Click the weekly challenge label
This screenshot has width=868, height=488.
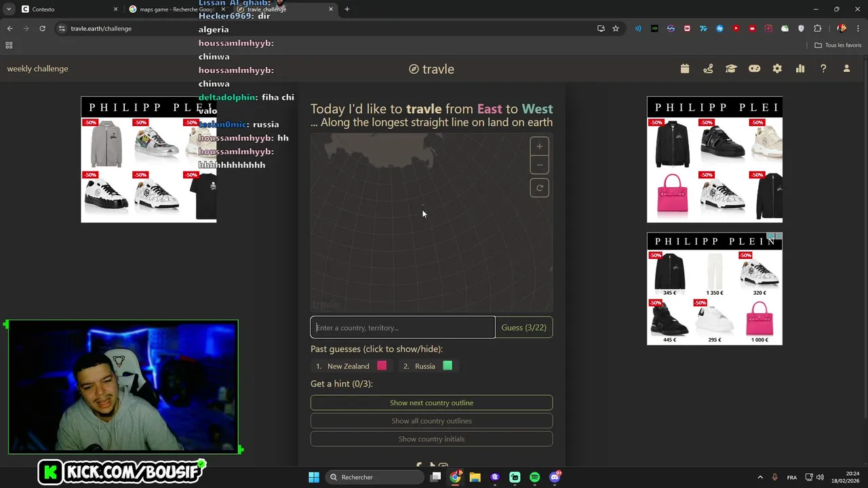(x=37, y=68)
